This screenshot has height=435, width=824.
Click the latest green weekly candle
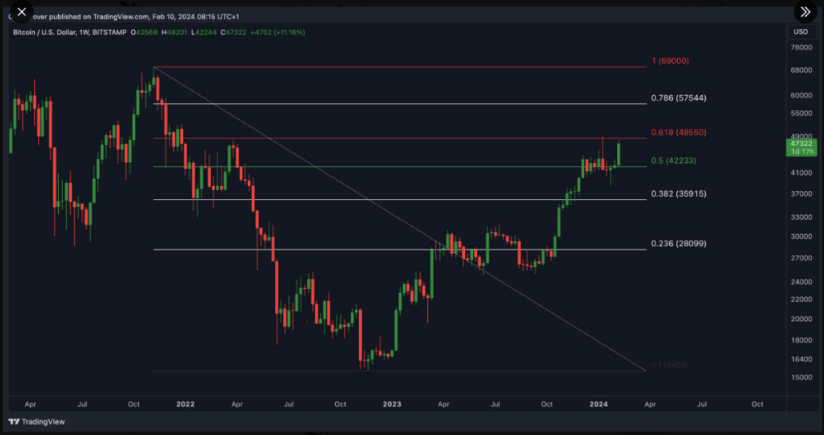[x=620, y=153]
